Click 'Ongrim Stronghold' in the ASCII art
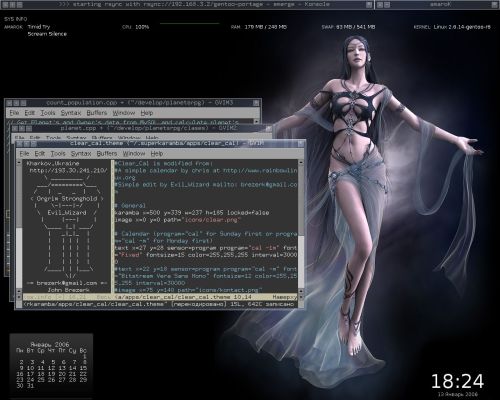500x400 pixels. [67, 199]
